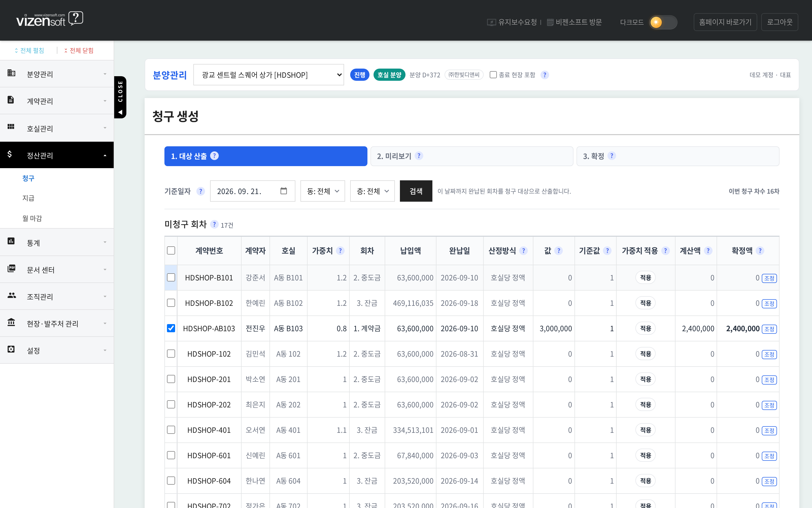Open the 분양관리 building icon menu
The image size is (812, 508).
pyautogui.click(x=11, y=73)
